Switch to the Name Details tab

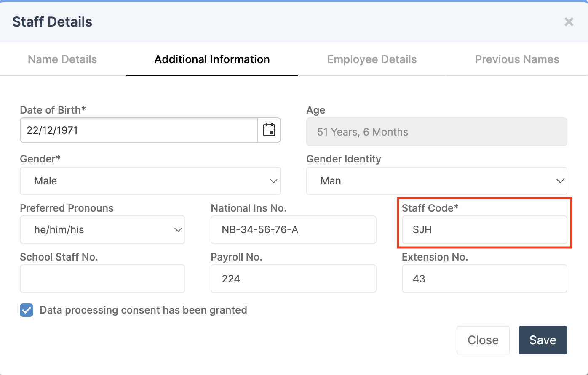coord(62,59)
